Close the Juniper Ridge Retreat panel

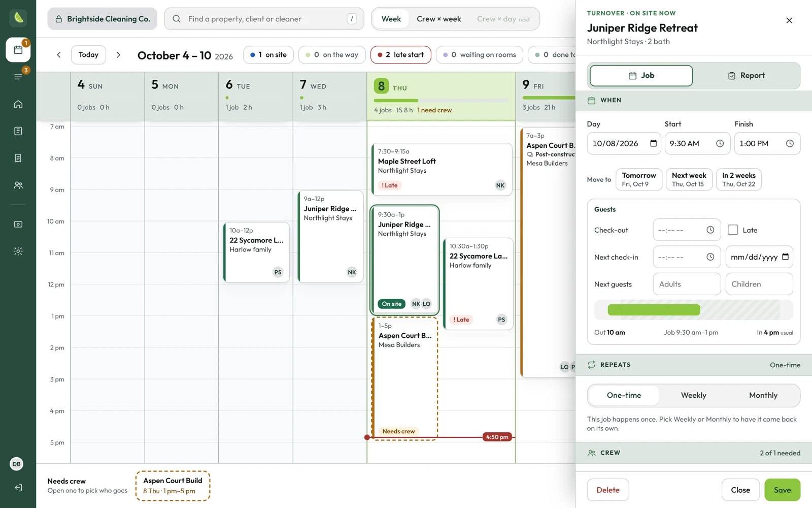pyautogui.click(x=789, y=20)
